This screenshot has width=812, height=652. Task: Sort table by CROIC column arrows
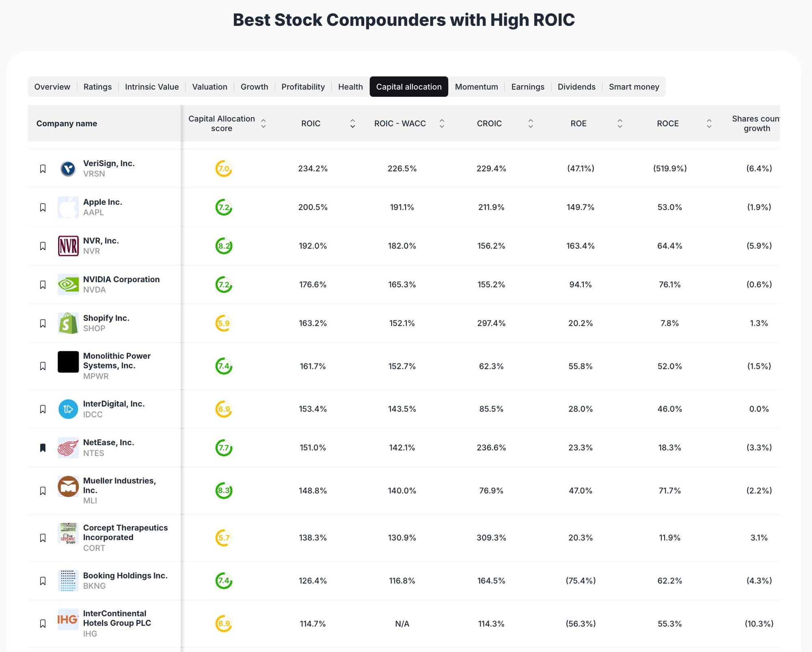point(530,123)
